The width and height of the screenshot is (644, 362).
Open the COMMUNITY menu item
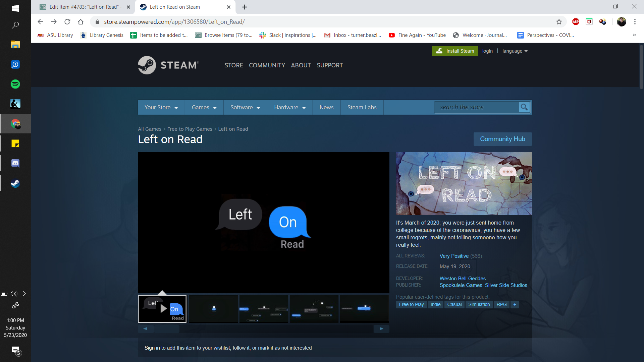[x=267, y=65]
